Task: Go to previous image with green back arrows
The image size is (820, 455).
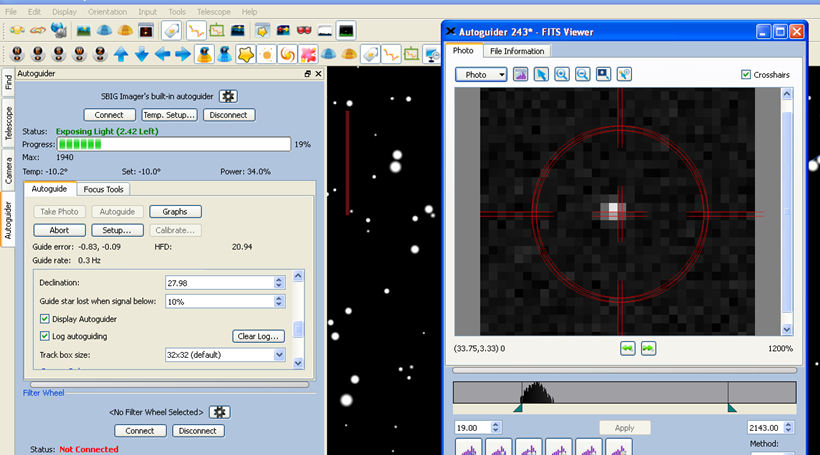Action: pyautogui.click(x=627, y=348)
